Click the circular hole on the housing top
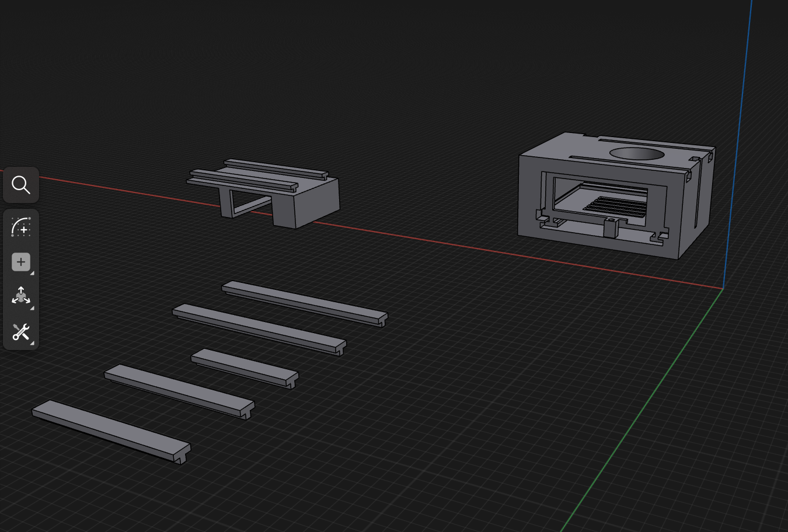This screenshot has width=788, height=532. coord(636,155)
